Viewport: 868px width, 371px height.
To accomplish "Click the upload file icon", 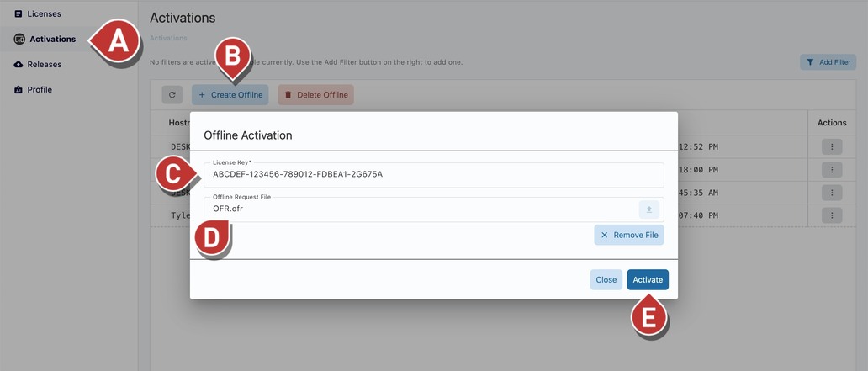I will point(649,209).
